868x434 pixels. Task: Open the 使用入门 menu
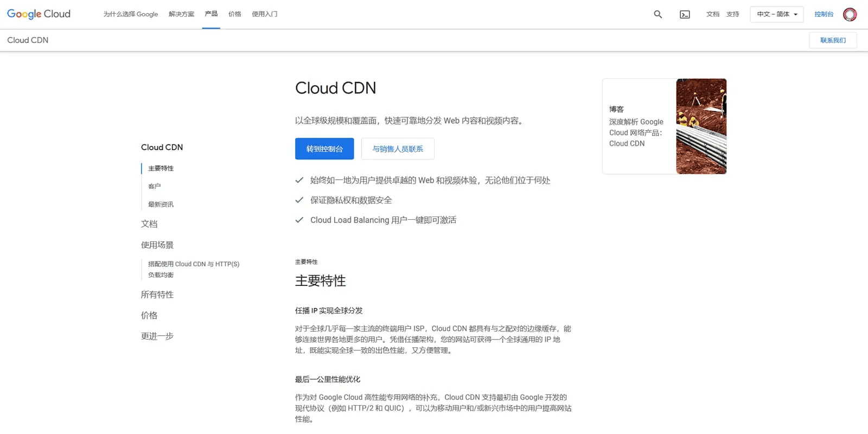(x=264, y=14)
